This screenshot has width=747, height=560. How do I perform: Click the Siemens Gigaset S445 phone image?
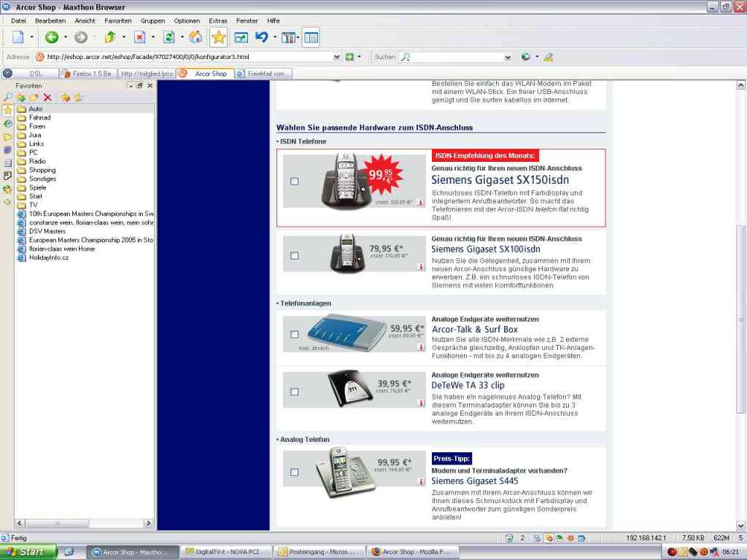pos(345,472)
